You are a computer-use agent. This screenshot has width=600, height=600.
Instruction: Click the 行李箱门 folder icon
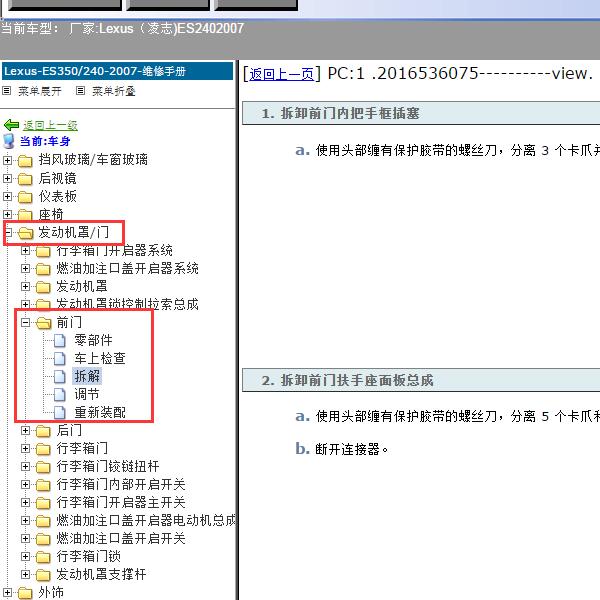(43, 448)
